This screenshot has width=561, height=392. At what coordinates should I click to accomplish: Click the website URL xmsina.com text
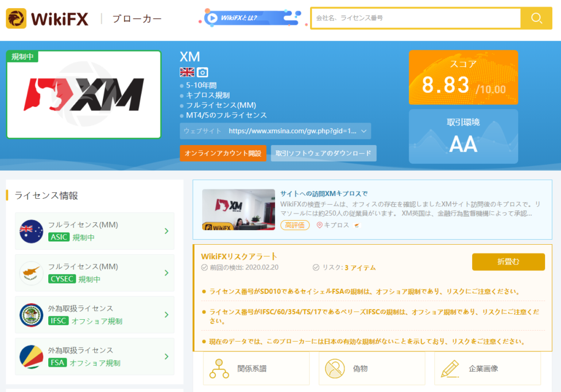pyautogui.click(x=293, y=131)
